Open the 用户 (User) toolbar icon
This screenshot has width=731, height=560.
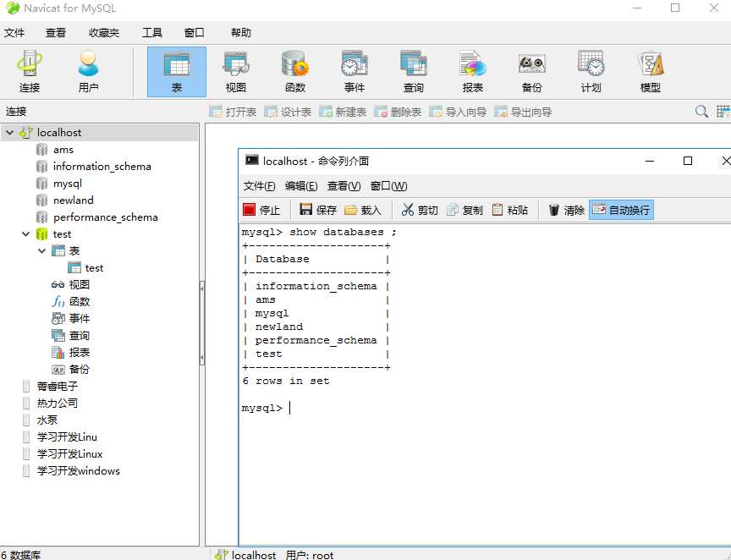point(88,72)
